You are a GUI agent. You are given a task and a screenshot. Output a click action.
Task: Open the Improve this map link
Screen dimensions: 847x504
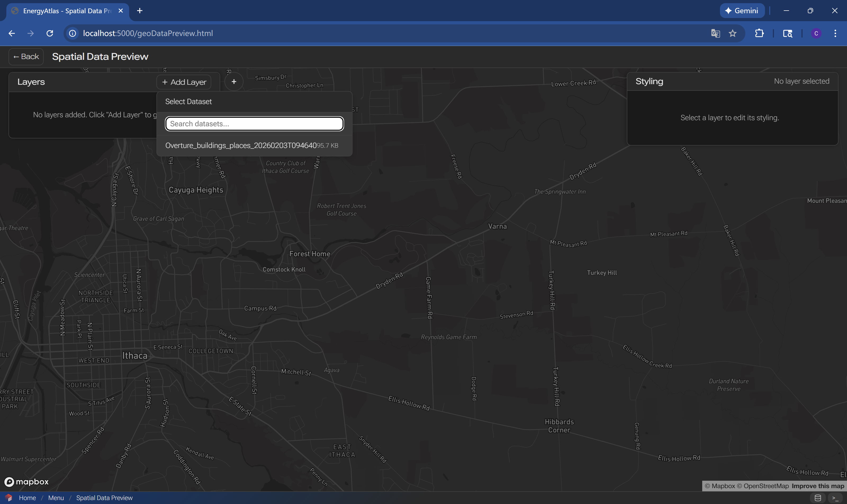(818, 486)
